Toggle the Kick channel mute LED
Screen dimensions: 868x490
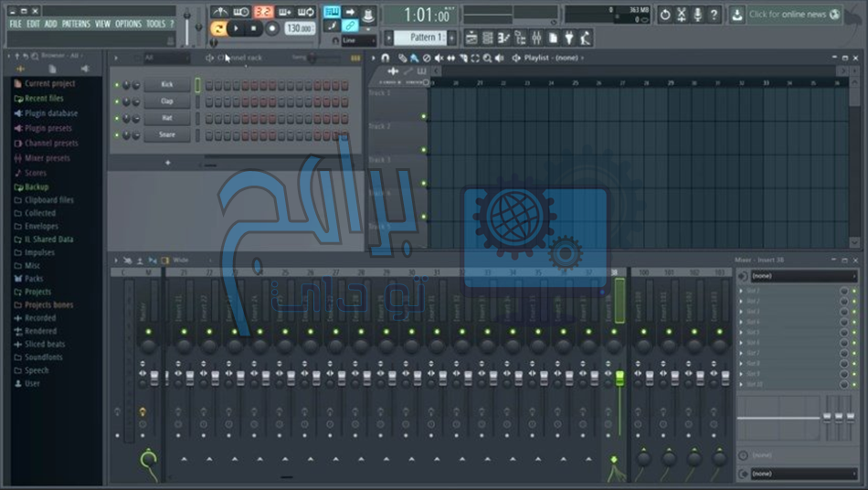(117, 85)
